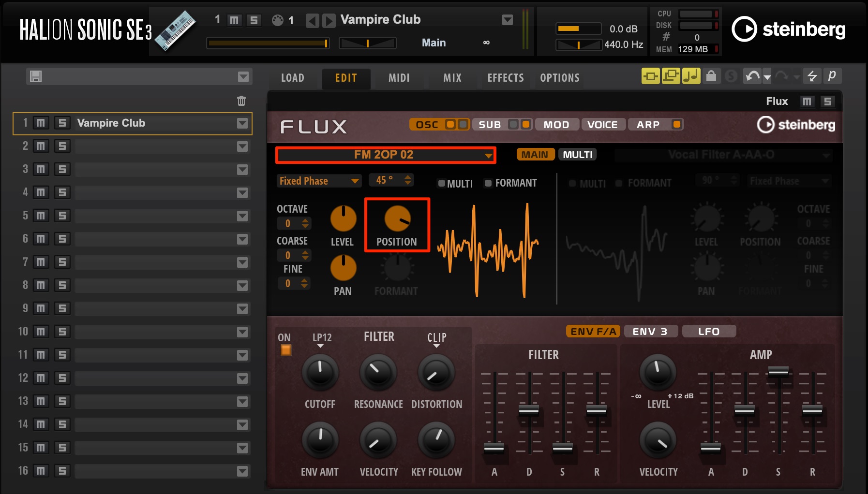
Task: Toggle the ARP on/off switch
Action: 677,124
